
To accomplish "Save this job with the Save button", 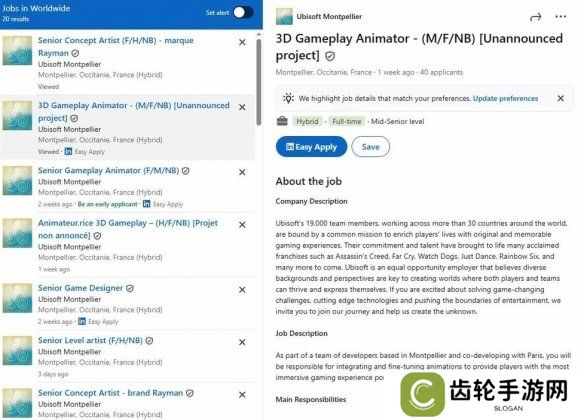I will [x=371, y=147].
